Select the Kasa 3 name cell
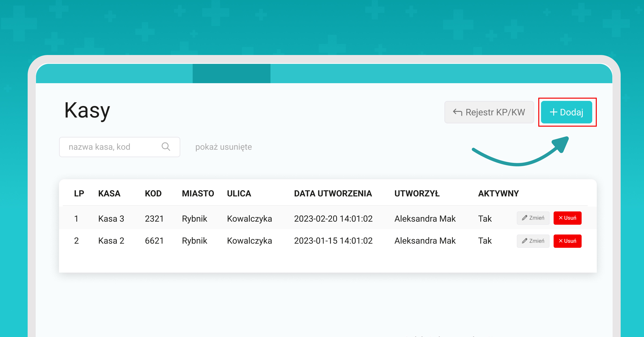 click(111, 219)
